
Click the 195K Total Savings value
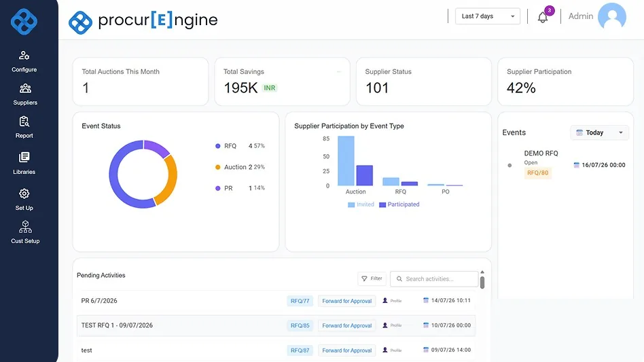tap(240, 88)
